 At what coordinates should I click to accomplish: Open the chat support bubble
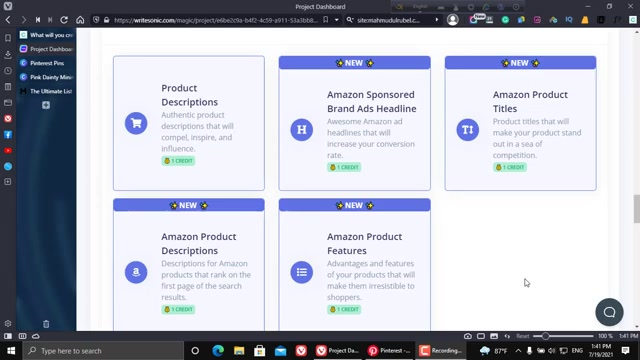[x=609, y=312]
